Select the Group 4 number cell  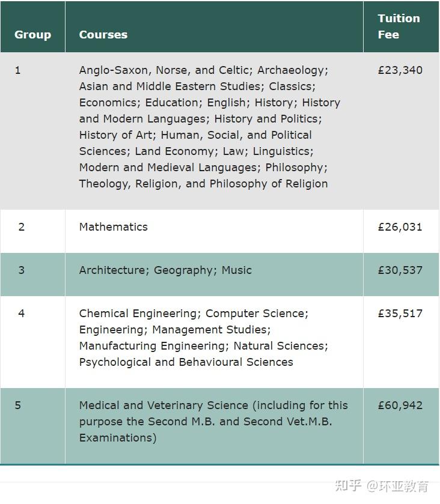(22, 314)
